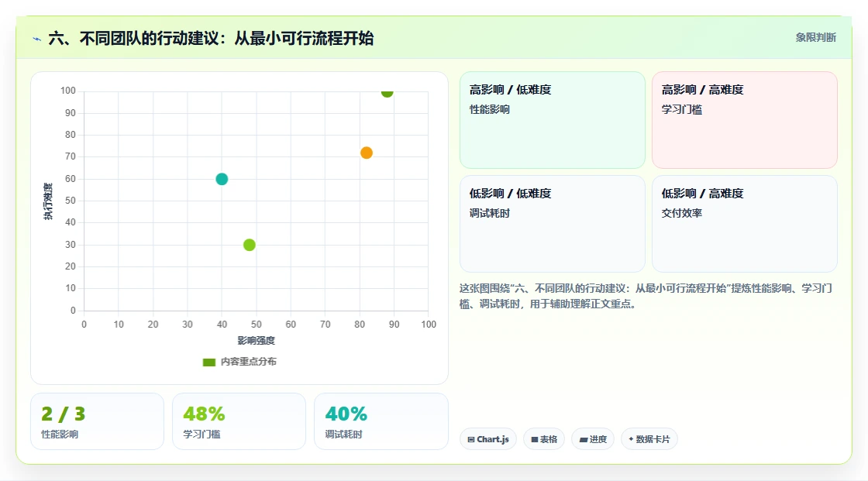This screenshot has width=868, height=481.
Task: Click the 表格 chip icon
Action: pos(535,439)
